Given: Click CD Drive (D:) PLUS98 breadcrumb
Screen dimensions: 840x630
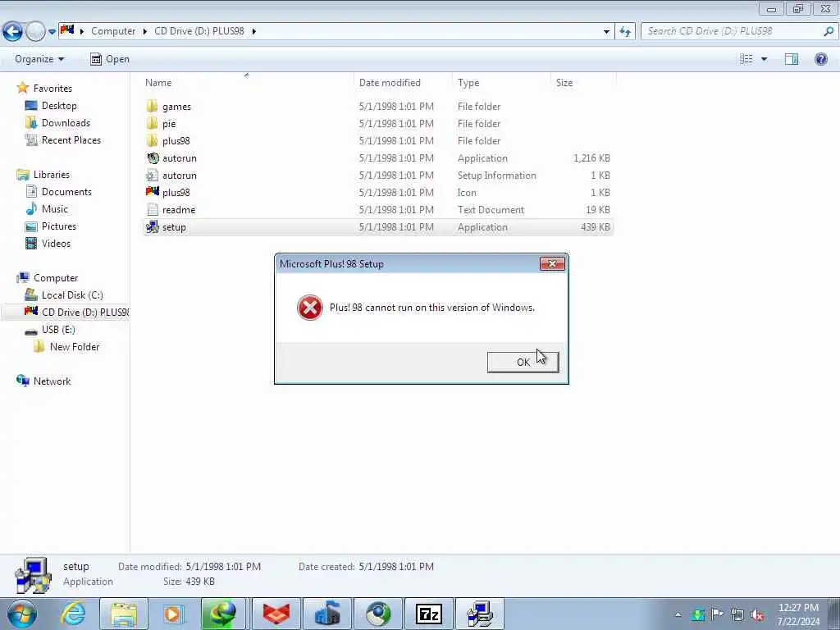Looking at the screenshot, I should tap(199, 31).
